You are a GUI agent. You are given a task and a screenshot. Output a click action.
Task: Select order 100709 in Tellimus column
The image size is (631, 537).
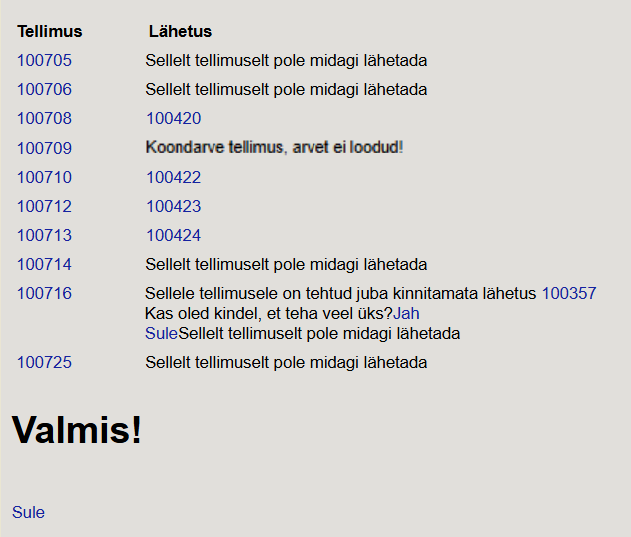[44, 149]
